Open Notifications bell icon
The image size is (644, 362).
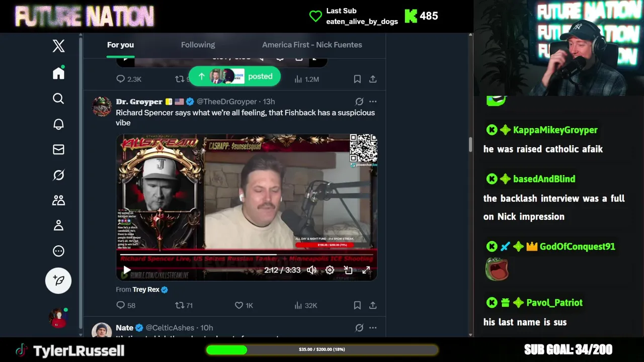(58, 124)
